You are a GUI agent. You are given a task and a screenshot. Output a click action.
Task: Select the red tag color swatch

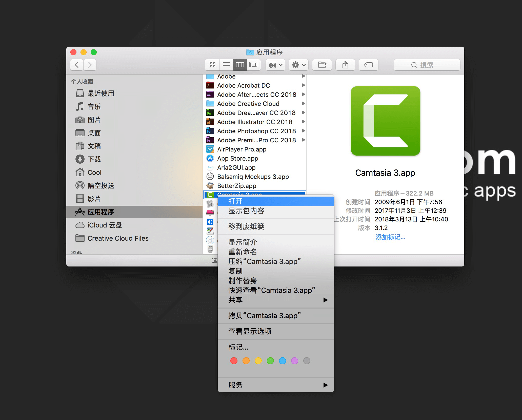[234, 360]
